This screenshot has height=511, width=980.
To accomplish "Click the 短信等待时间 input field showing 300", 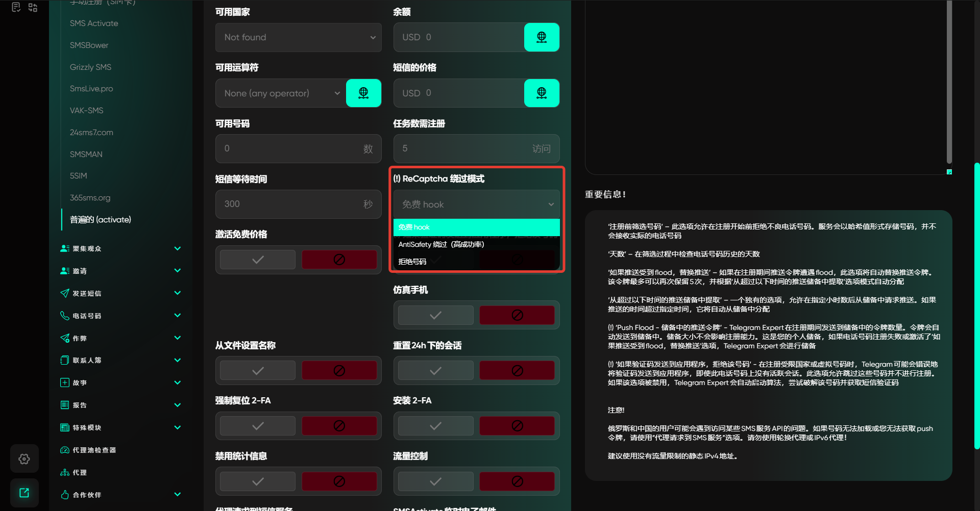I will click(291, 204).
